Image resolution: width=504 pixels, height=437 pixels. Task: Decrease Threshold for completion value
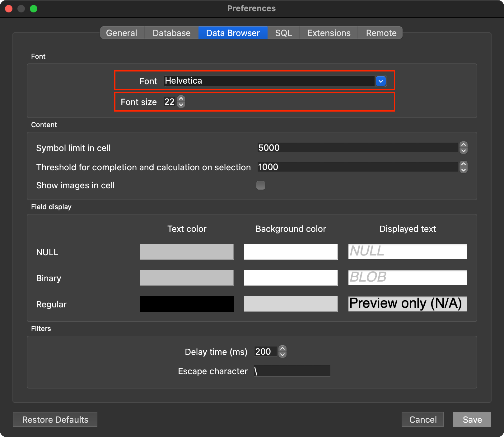point(463,170)
